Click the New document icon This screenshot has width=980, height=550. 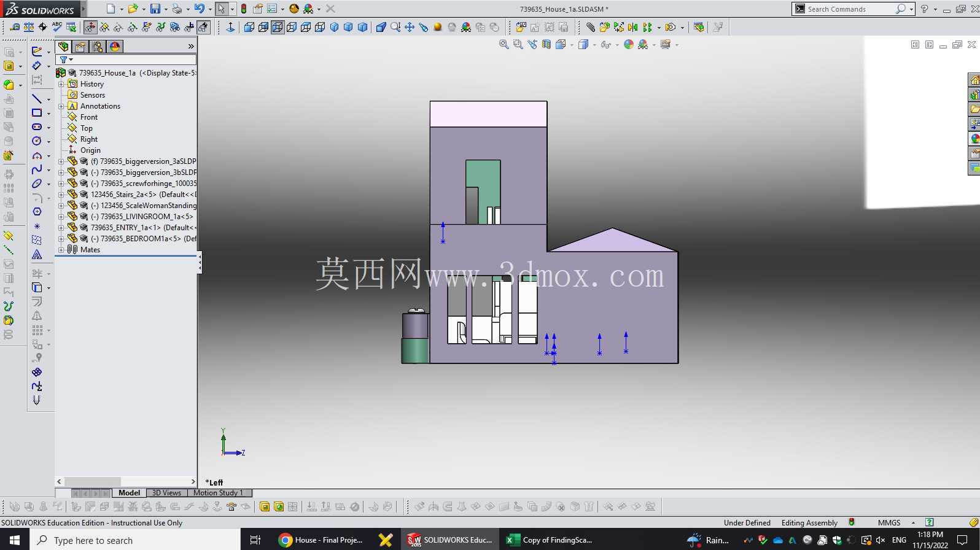click(x=111, y=9)
